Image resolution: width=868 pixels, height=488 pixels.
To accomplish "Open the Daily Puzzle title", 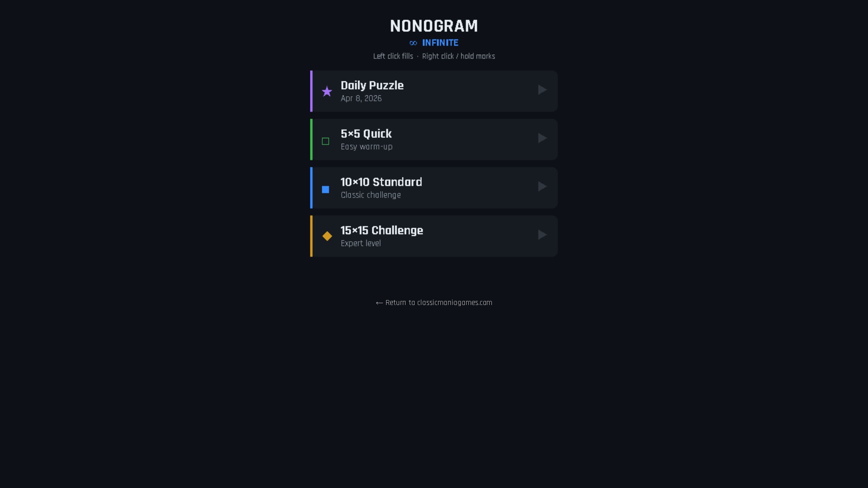I will [x=372, y=85].
